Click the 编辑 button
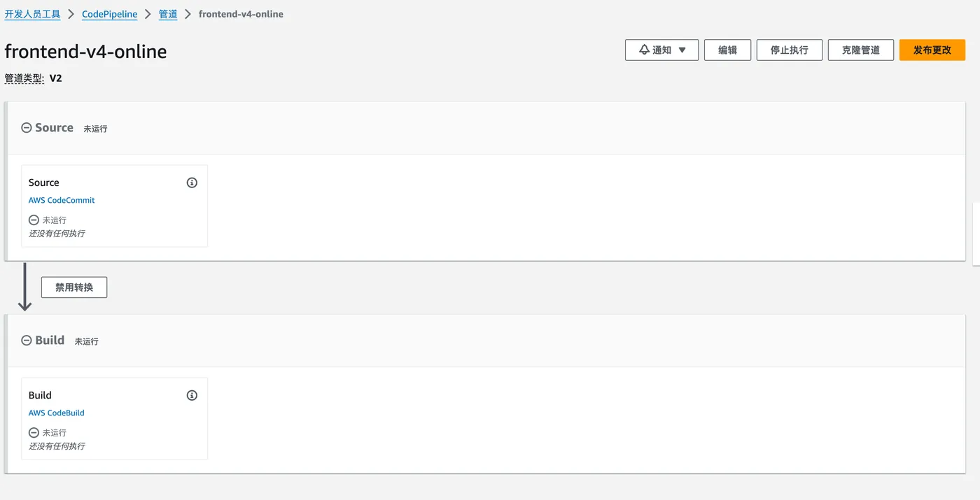Viewport: 980px width, 500px height. tap(727, 50)
